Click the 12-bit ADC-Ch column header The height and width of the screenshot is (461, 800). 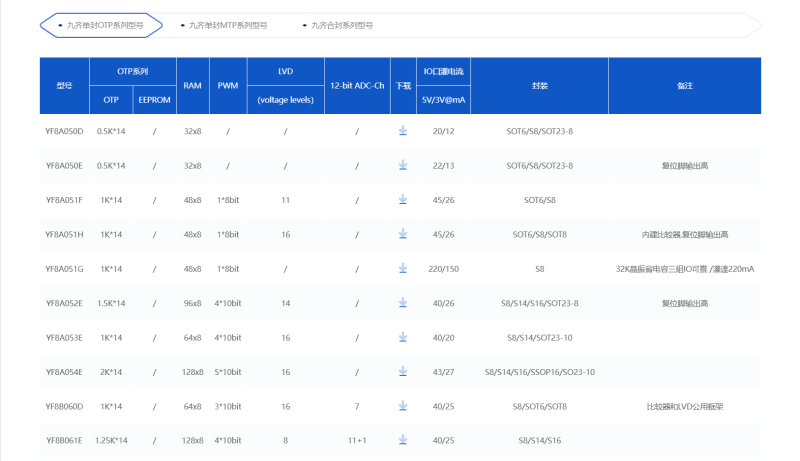tap(357, 86)
